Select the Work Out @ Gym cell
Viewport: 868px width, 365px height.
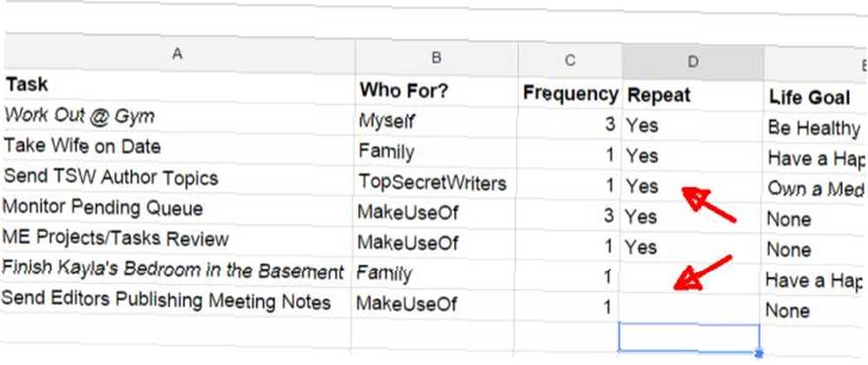coord(178,116)
